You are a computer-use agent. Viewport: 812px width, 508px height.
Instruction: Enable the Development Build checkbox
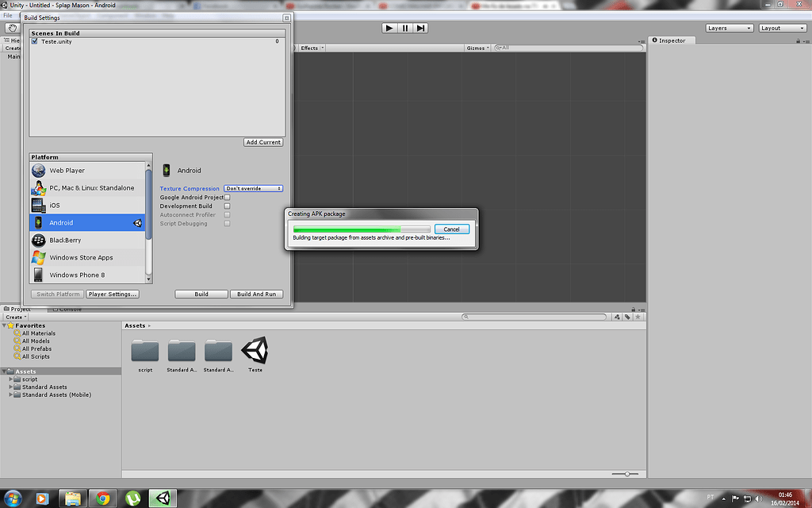click(x=227, y=206)
